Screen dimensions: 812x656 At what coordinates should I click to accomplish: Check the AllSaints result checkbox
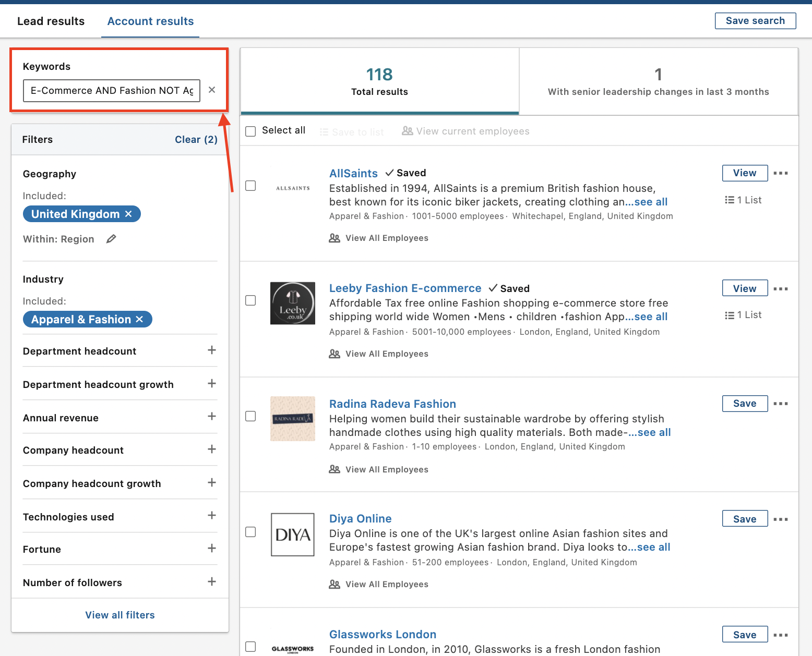(x=250, y=186)
